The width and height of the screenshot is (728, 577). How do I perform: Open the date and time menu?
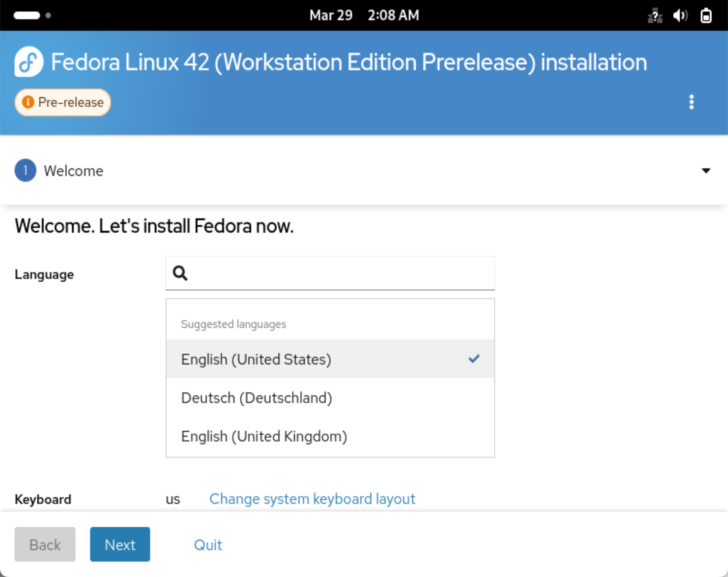[364, 16]
